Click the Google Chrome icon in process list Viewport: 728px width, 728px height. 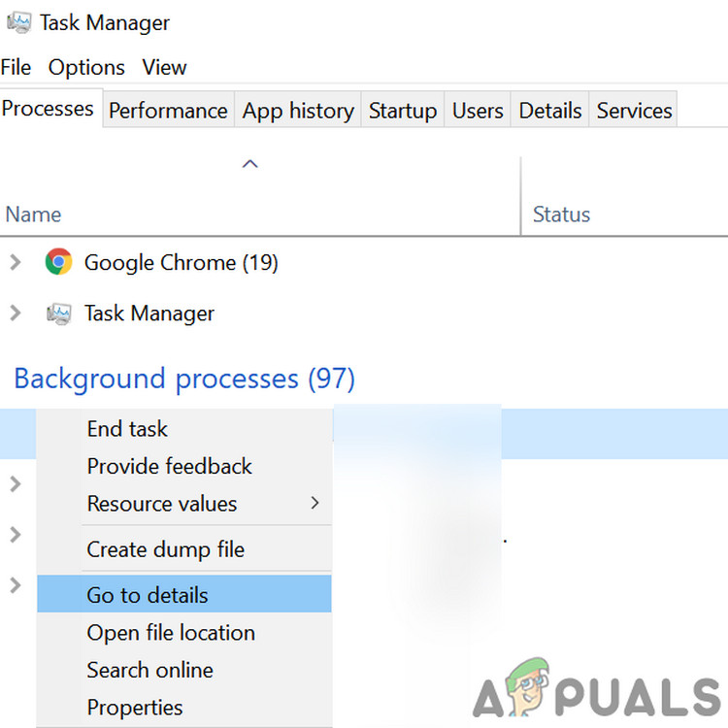pos(58,262)
